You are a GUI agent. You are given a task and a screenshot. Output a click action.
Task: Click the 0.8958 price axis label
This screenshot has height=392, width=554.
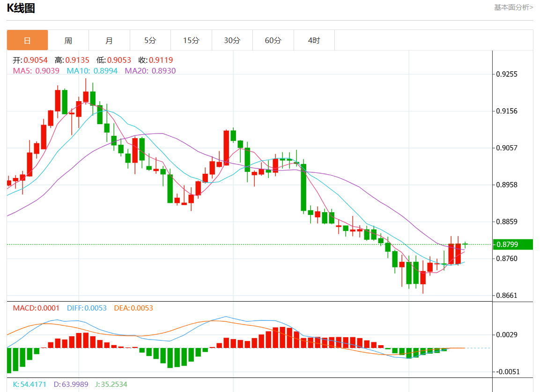coord(507,185)
